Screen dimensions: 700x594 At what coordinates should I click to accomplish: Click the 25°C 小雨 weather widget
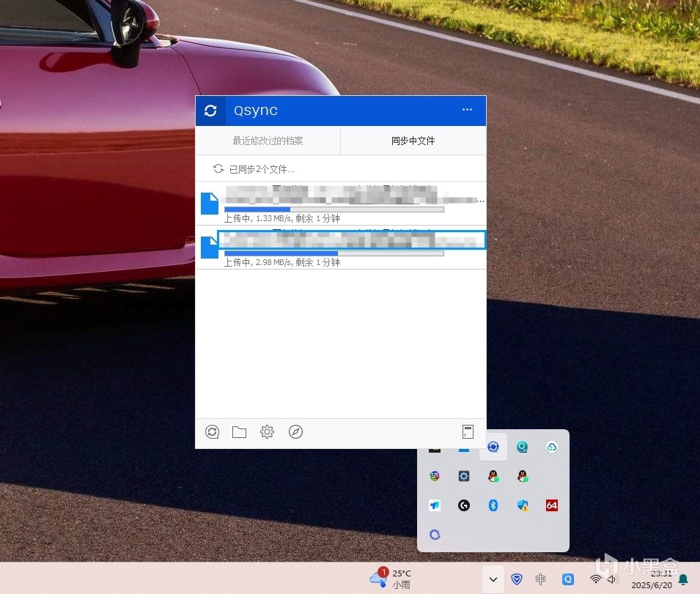point(391,579)
